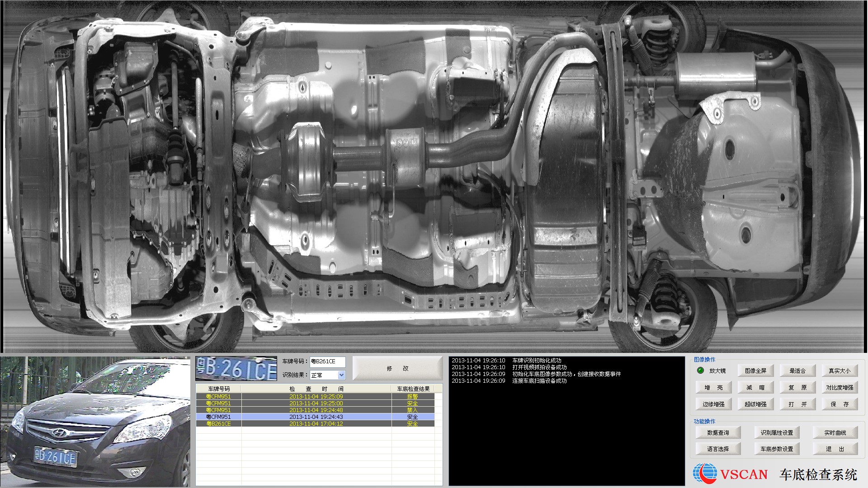Apply 对比度增强 contrast enhancement
This screenshot has width=868, height=488.
[x=840, y=387]
